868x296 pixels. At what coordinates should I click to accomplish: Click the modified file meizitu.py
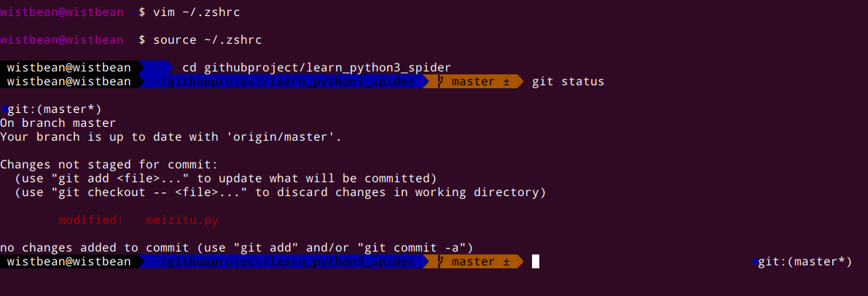(182, 220)
